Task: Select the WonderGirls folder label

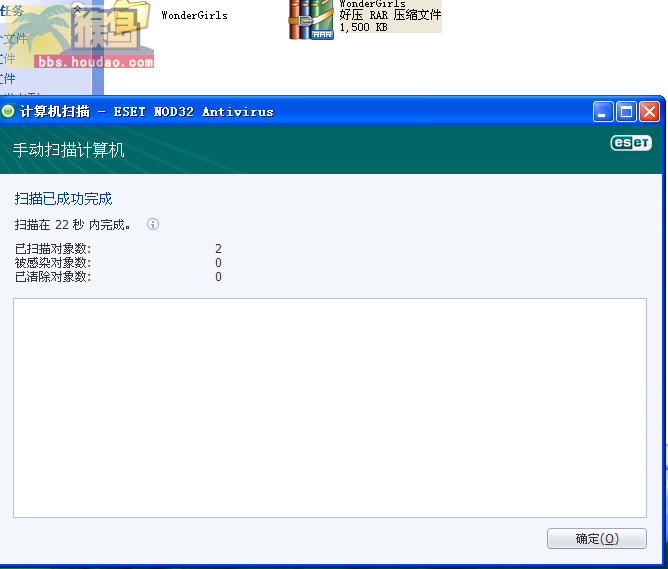Action: point(194,15)
